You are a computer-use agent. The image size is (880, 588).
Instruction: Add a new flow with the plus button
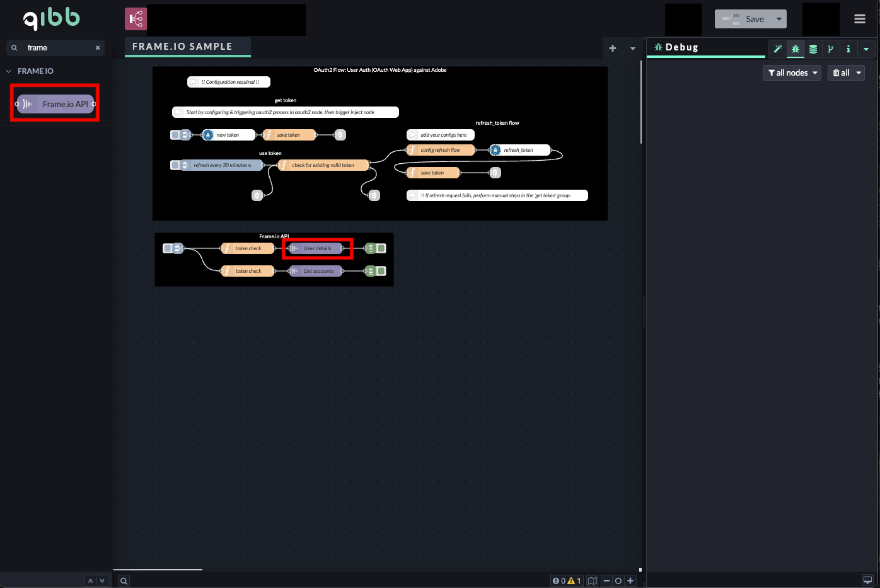click(x=612, y=47)
